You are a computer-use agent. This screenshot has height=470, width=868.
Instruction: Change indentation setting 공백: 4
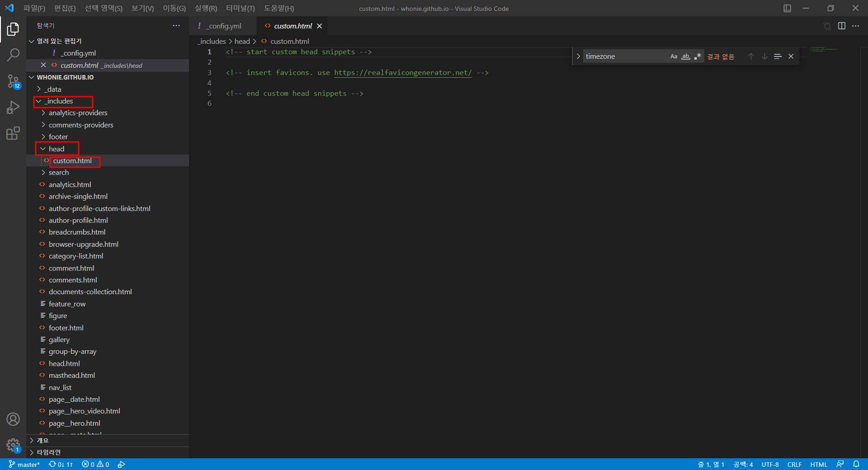click(743, 465)
